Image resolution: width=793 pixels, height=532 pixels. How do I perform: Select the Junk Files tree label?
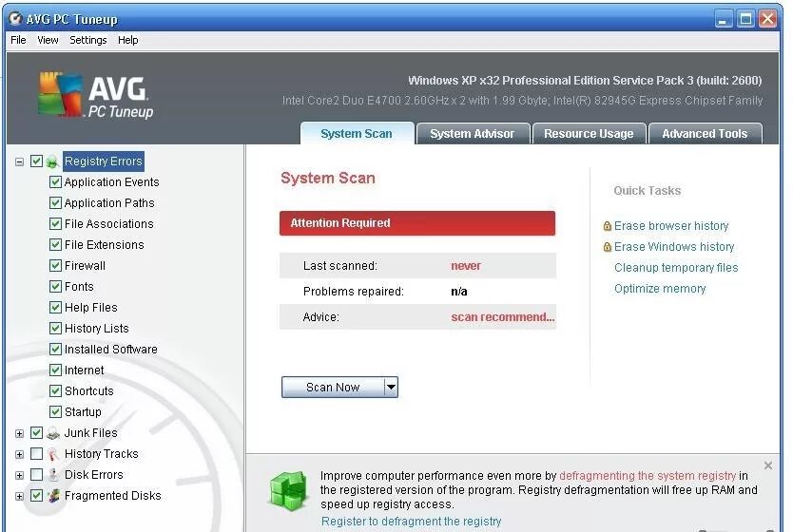coord(90,433)
